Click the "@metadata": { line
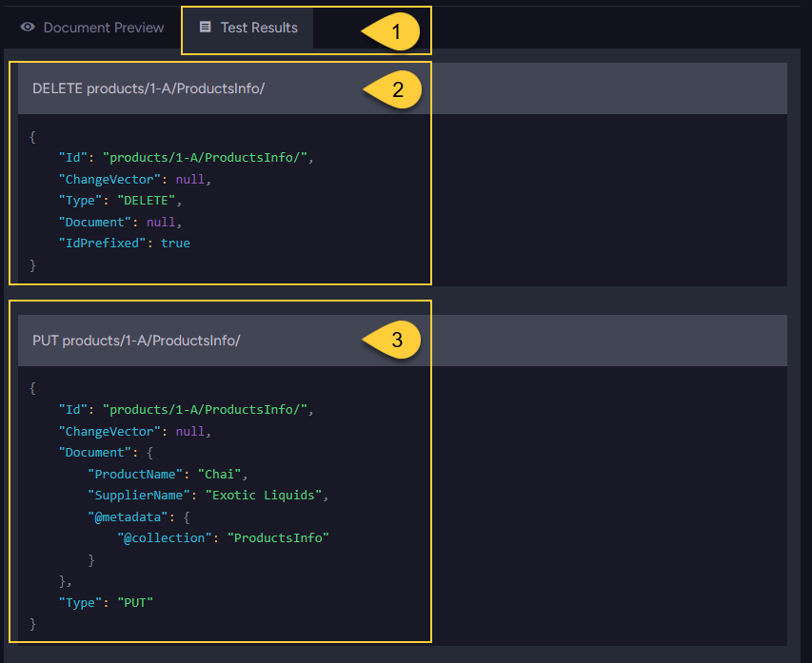The height and width of the screenshot is (663, 812). [139, 517]
